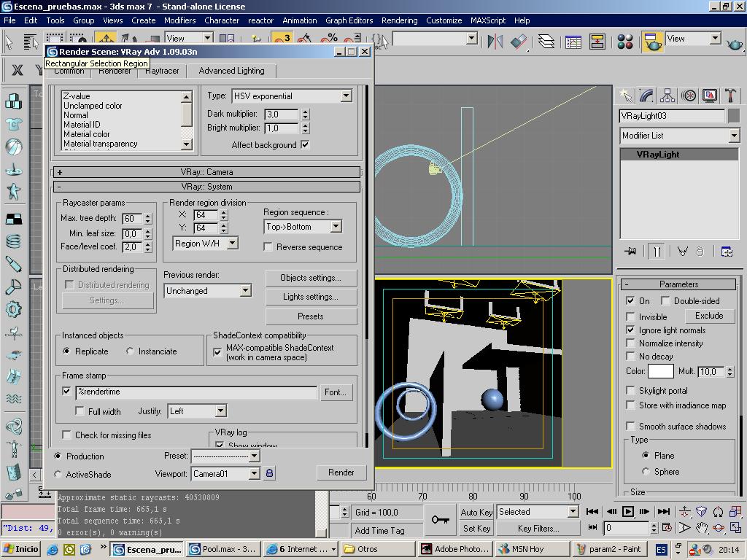Open the Layer Manager icon
Viewport: 747px width, 560px height.
[546, 42]
